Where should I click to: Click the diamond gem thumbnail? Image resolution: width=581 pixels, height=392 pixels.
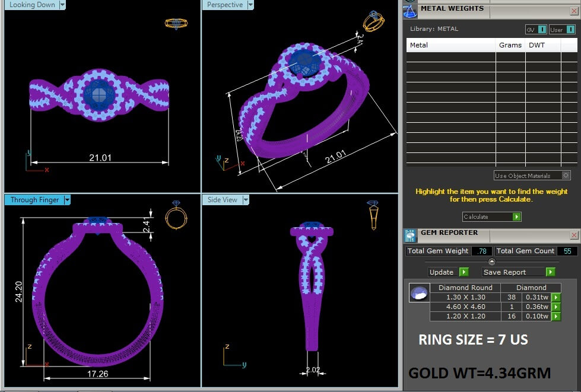pos(420,293)
